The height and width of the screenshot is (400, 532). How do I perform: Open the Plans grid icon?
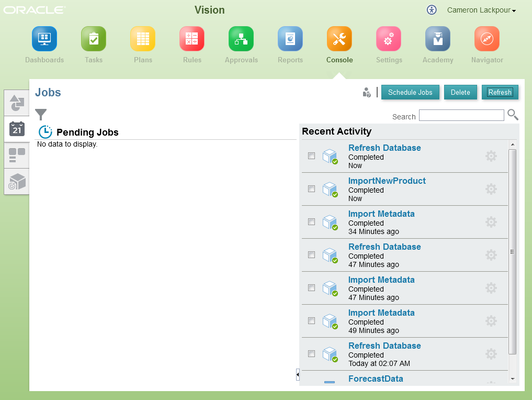coord(143,39)
